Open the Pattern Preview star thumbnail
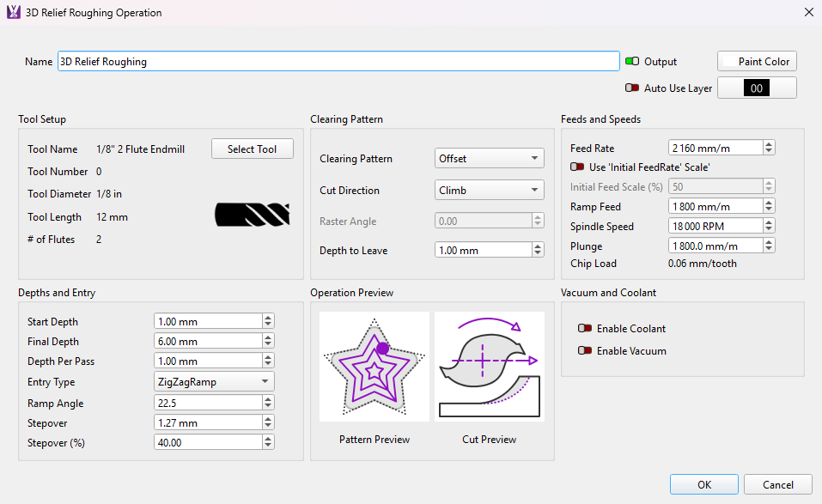This screenshot has width=822, height=504. click(374, 367)
